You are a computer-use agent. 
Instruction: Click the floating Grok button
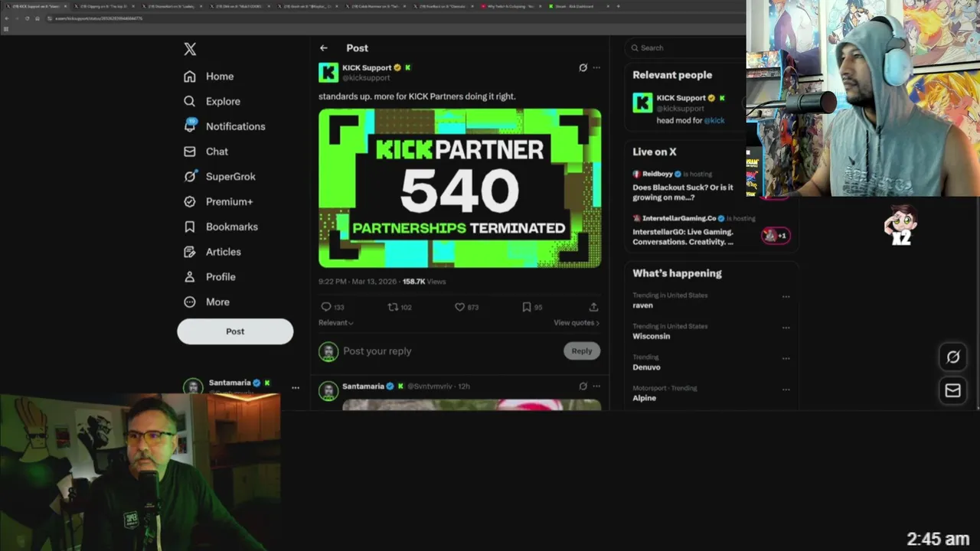point(952,357)
